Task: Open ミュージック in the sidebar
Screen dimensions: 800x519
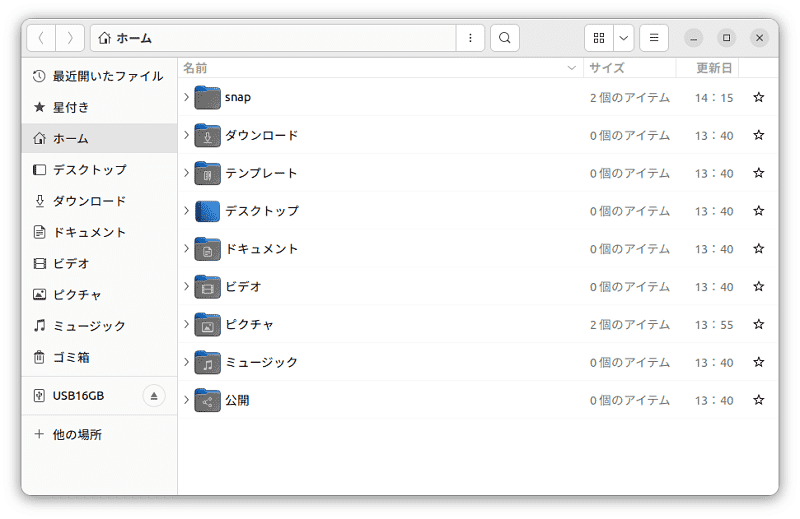Action: [x=99, y=326]
